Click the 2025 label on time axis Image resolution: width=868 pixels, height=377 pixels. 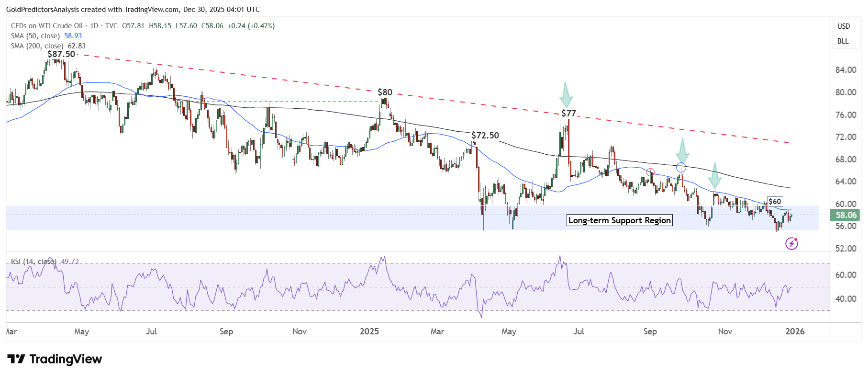369,331
